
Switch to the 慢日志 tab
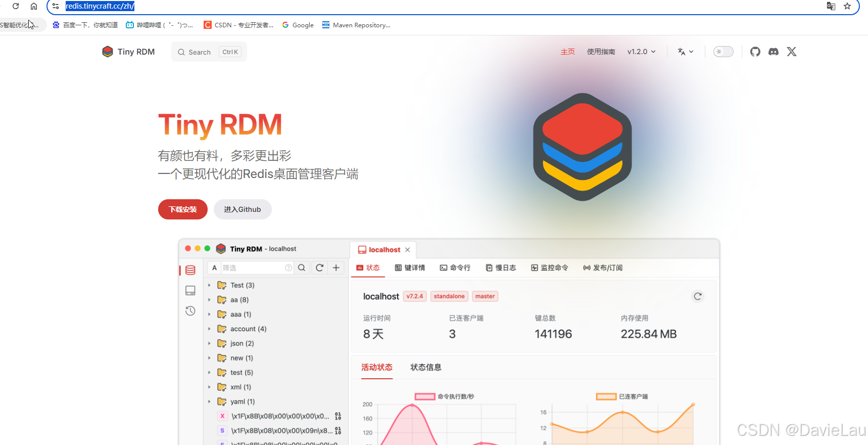pyautogui.click(x=501, y=268)
